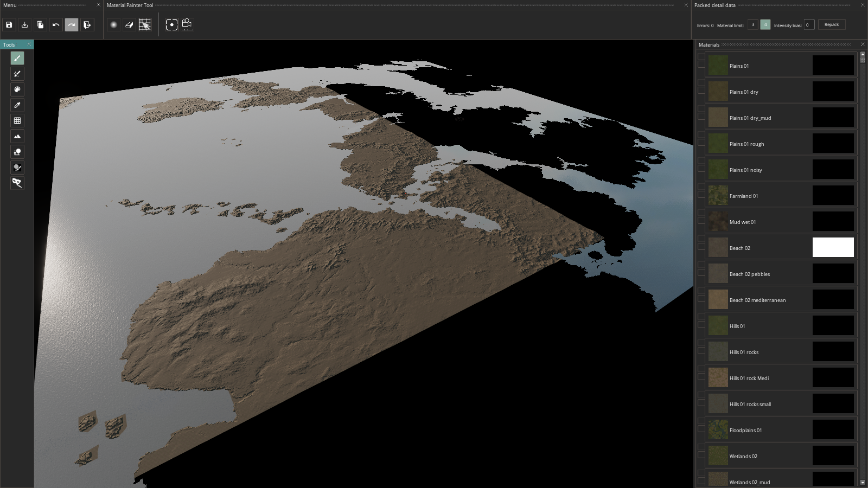
Task: Tick the upper checkbox beside Plains 01
Action: pos(701,56)
